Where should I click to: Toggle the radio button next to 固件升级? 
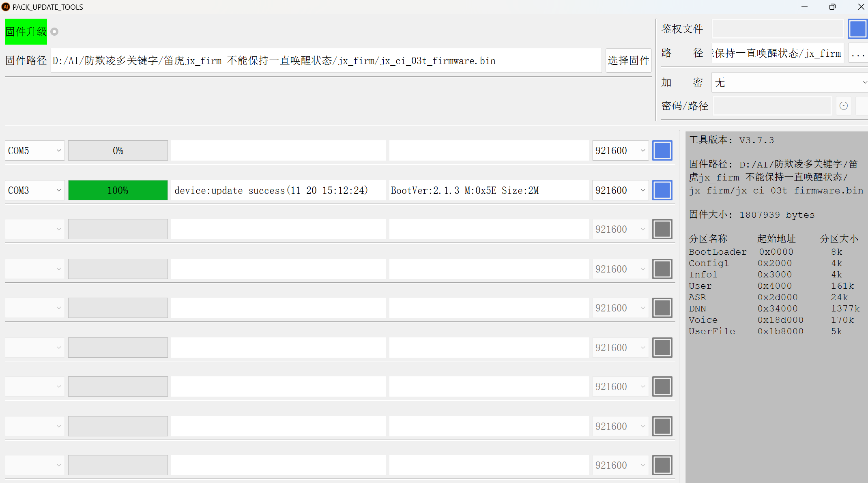(x=55, y=32)
